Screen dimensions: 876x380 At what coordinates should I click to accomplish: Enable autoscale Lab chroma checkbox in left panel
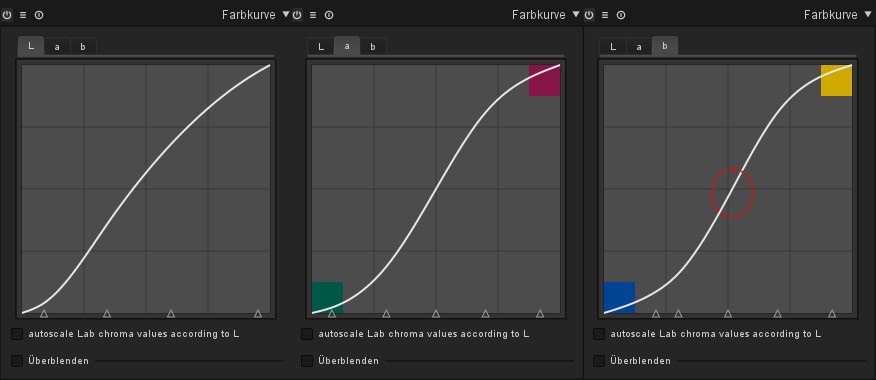point(17,334)
